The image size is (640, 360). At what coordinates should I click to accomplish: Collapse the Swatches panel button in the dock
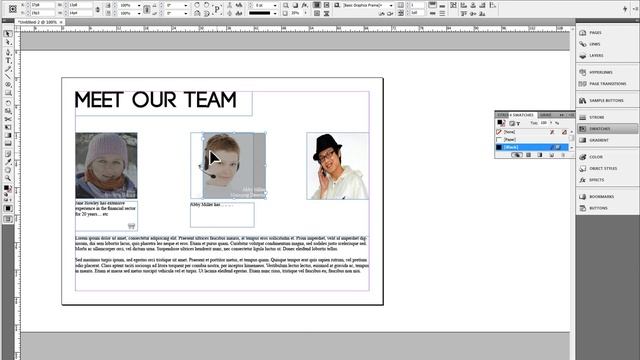pos(607,129)
